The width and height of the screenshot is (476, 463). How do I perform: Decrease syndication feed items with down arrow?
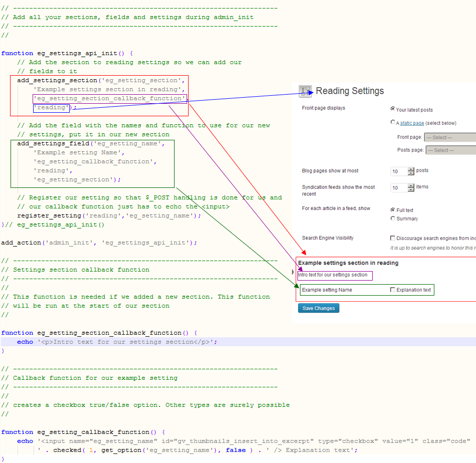point(411,190)
